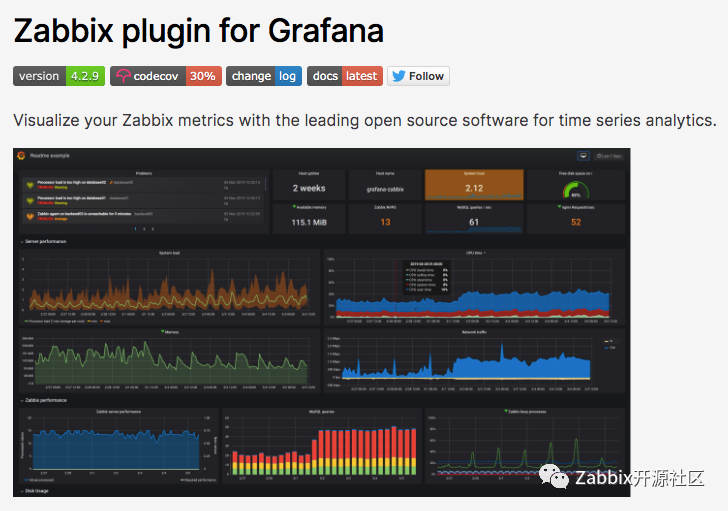Click heart icon of Processor load database02 problem

30,185
